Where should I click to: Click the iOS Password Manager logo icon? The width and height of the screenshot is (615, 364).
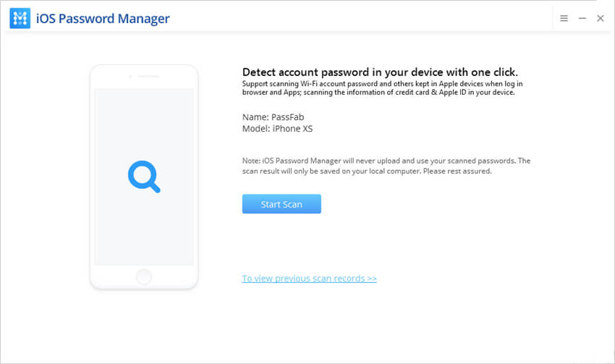tap(20, 18)
